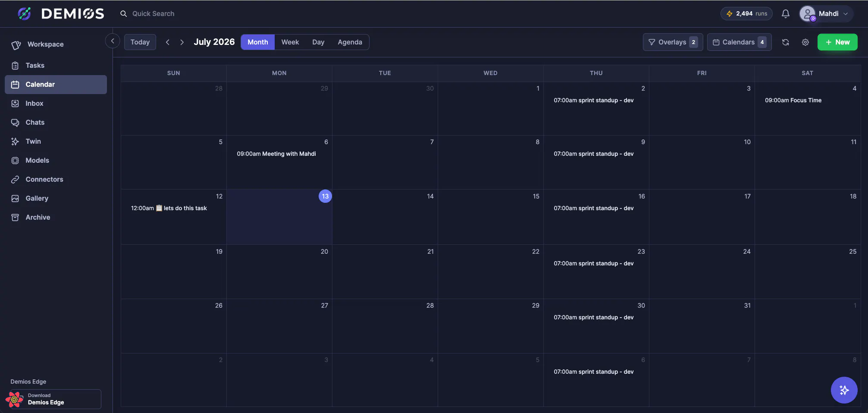Click the search magnifier icon
Viewport: 868px width, 413px height.
pos(123,14)
